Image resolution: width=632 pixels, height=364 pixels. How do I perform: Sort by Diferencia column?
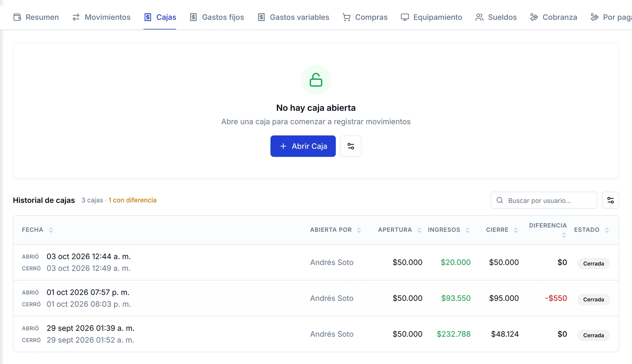click(548, 229)
